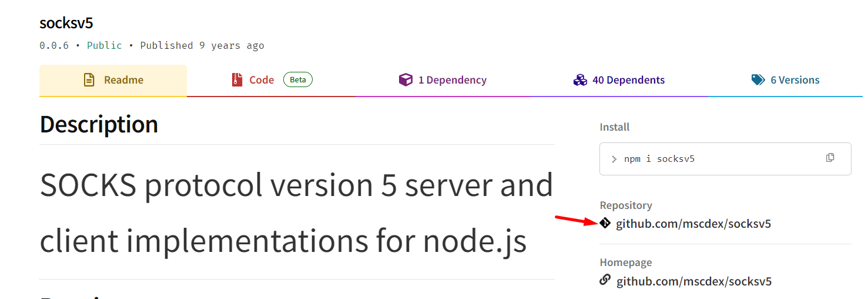Open the Repository github.com/mscdex/socksv5 link
This screenshot has height=299, width=868.
click(x=693, y=224)
